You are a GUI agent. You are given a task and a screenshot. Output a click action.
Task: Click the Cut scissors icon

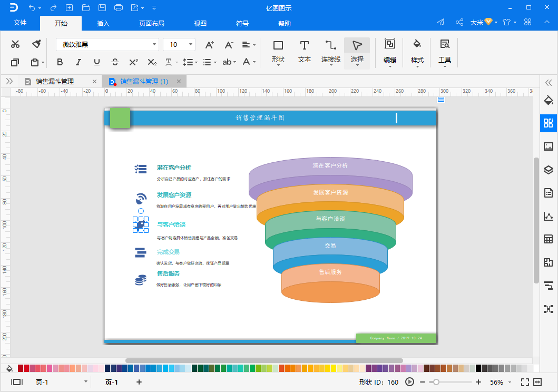pyautogui.click(x=15, y=44)
